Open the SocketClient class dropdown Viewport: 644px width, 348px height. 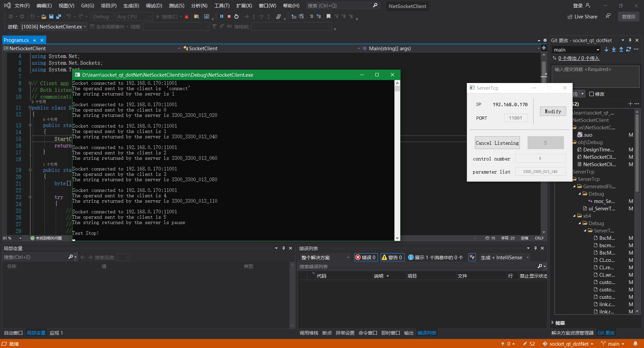[x=271, y=48]
